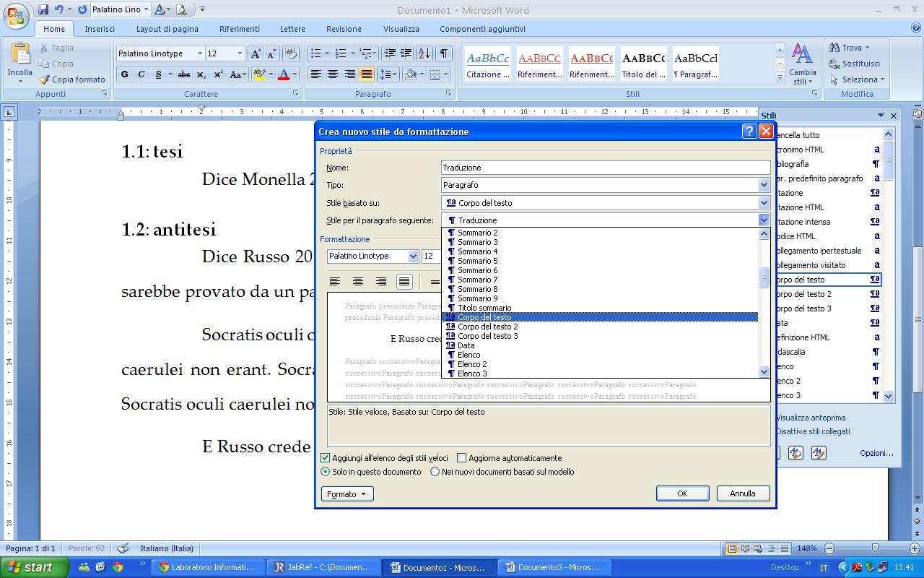
Task: Click the zoom slider handle
Action: point(875,548)
